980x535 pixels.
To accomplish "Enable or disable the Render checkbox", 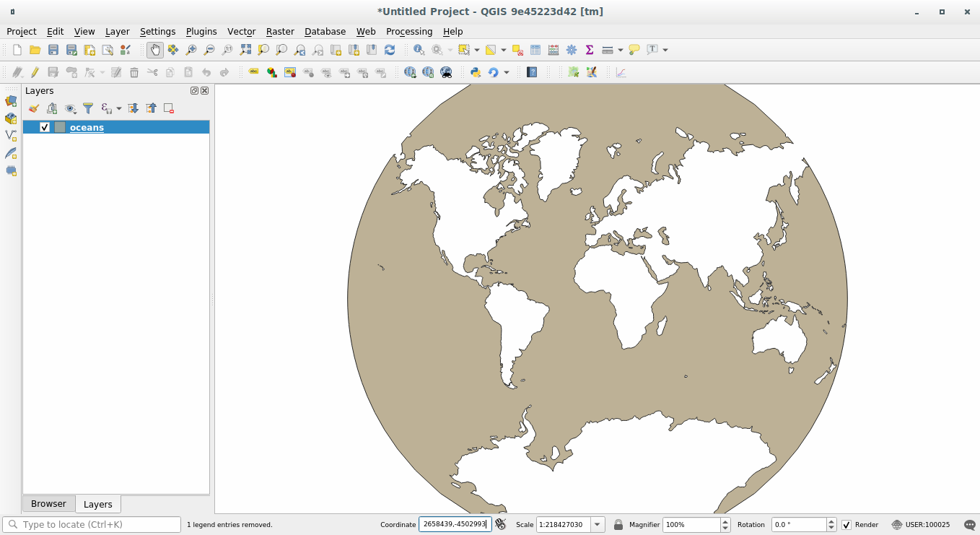I will tap(846, 525).
